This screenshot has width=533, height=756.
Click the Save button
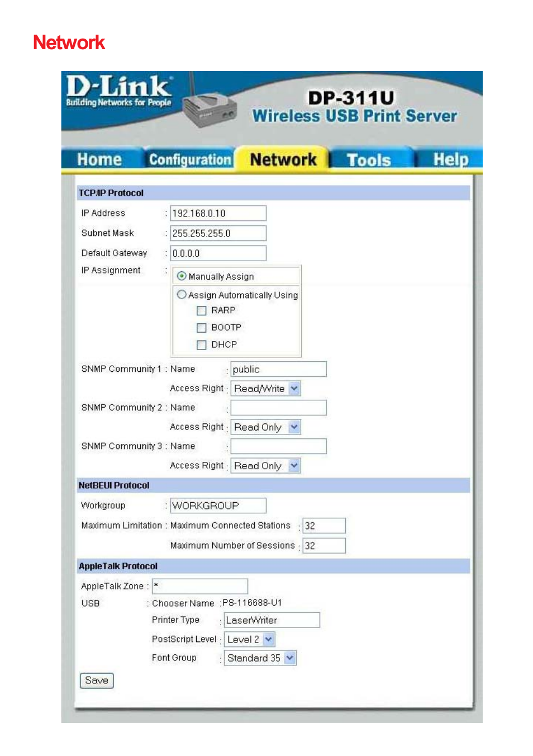coord(97,681)
